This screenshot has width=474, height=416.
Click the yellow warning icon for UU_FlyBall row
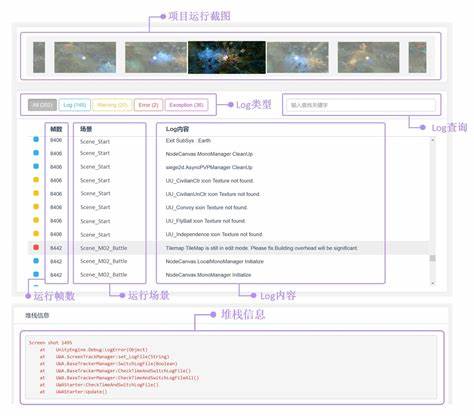[x=36, y=220]
